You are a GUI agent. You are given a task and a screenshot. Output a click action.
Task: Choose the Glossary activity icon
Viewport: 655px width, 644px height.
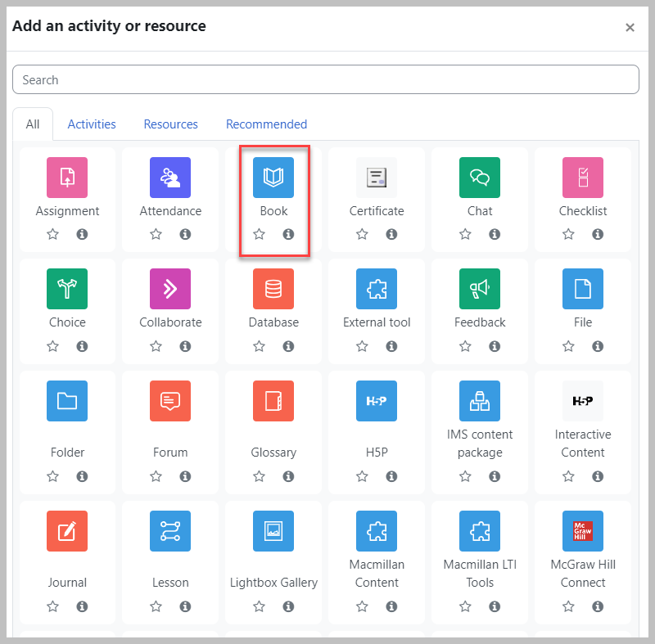273,401
